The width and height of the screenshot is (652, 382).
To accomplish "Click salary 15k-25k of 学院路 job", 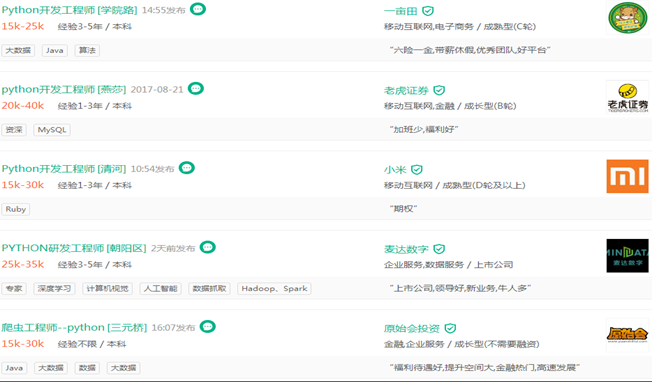I will tap(23, 26).
